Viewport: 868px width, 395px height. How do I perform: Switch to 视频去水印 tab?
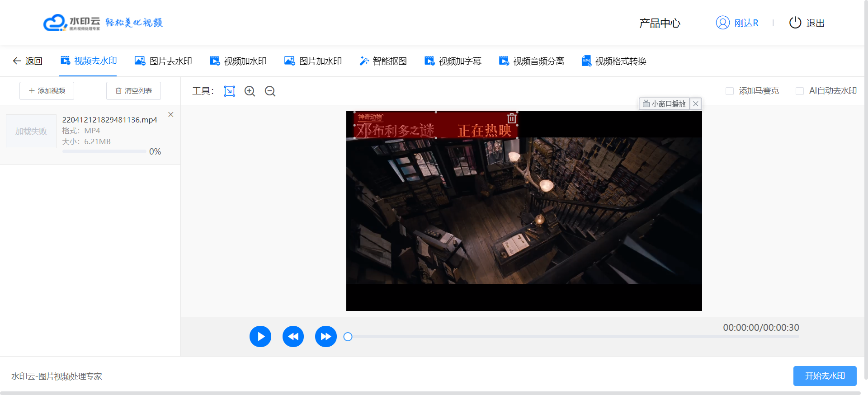pos(89,61)
